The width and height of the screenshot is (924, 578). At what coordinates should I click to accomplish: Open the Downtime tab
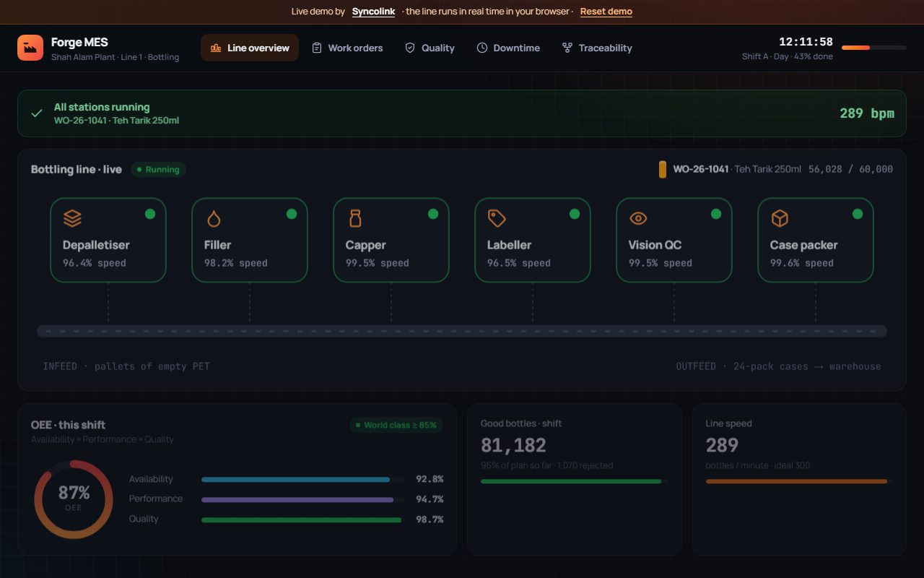point(508,48)
